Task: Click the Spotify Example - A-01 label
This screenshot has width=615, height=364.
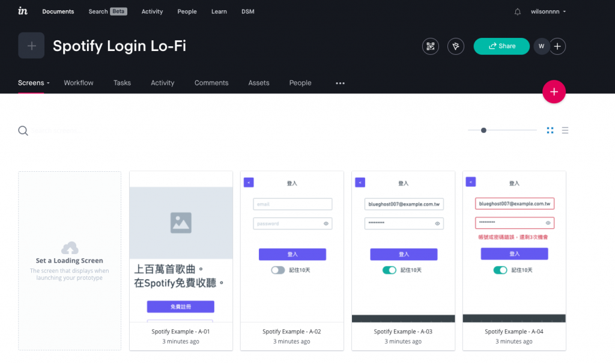Action: coord(181,332)
